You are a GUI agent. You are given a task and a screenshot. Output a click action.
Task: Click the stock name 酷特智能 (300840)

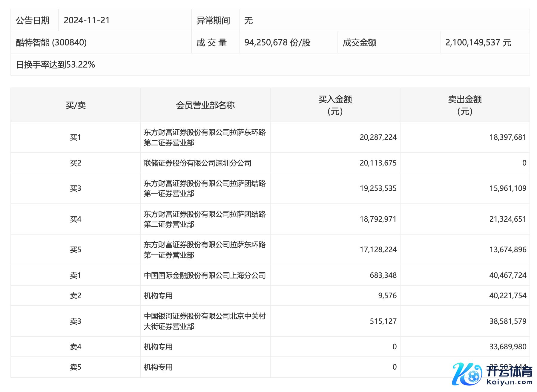coord(51,42)
